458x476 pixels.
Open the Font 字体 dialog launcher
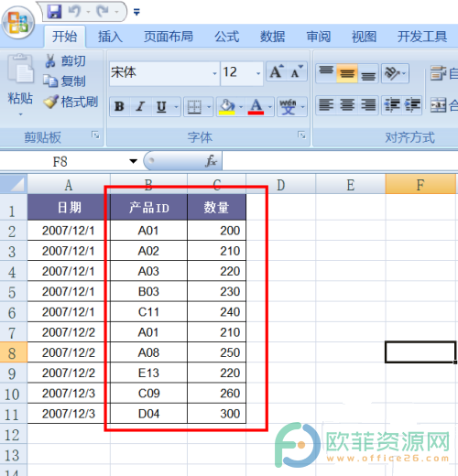click(301, 135)
